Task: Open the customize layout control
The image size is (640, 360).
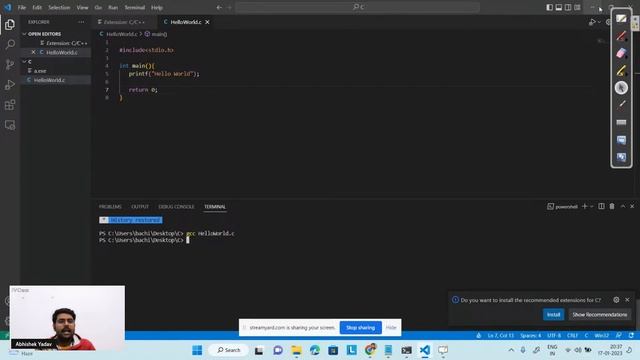Action: 578,7
